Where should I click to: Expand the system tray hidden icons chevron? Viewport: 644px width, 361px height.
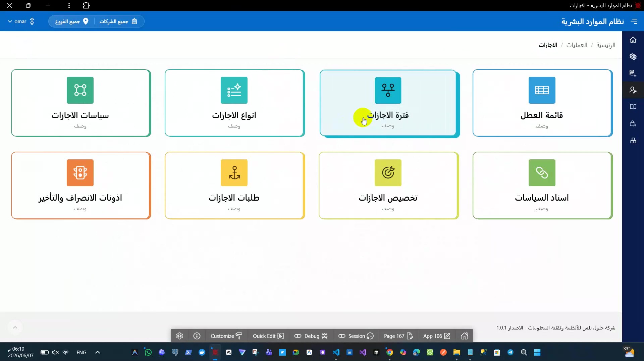pyautogui.click(x=98, y=352)
